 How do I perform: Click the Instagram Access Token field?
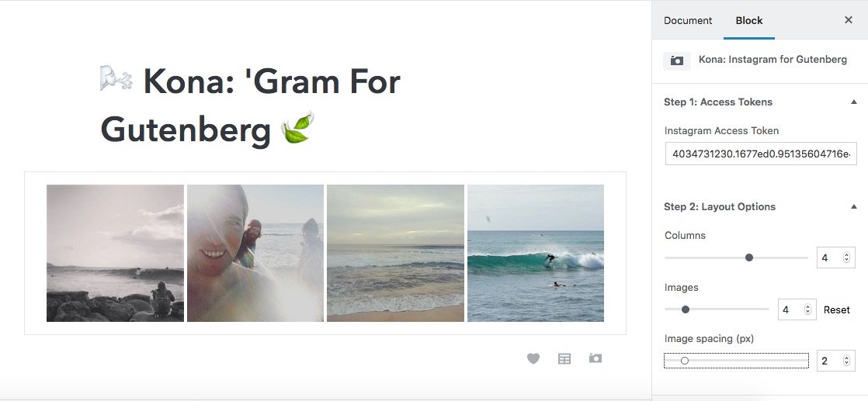[761, 154]
